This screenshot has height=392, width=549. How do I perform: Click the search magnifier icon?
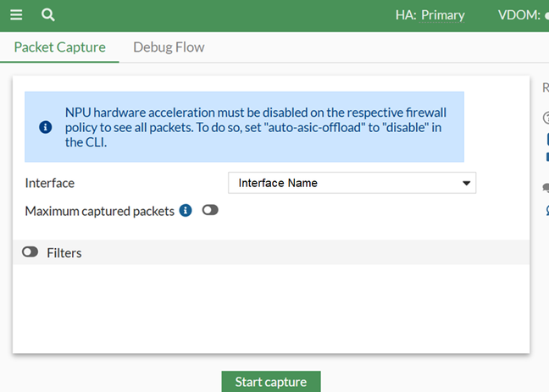[x=48, y=15]
